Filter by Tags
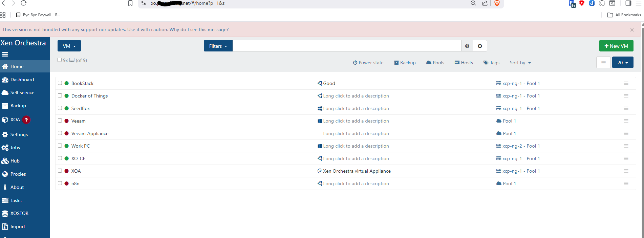This screenshot has width=644, height=238. pos(491,63)
